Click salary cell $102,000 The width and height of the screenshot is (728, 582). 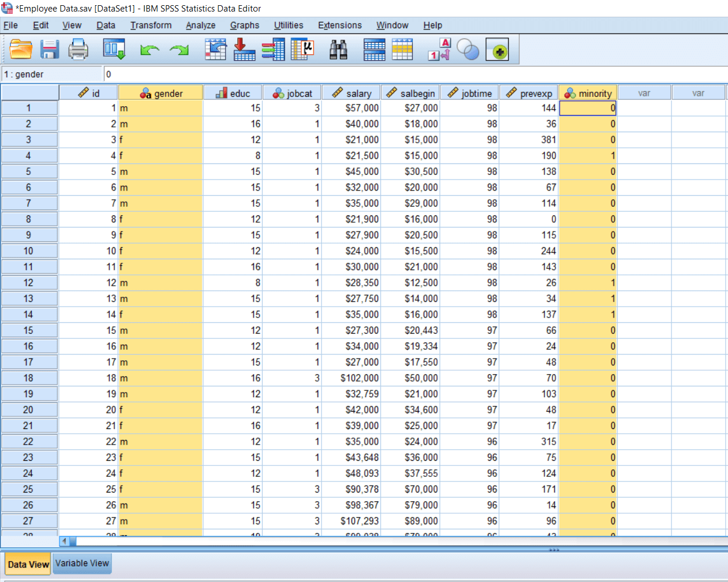(x=351, y=378)
